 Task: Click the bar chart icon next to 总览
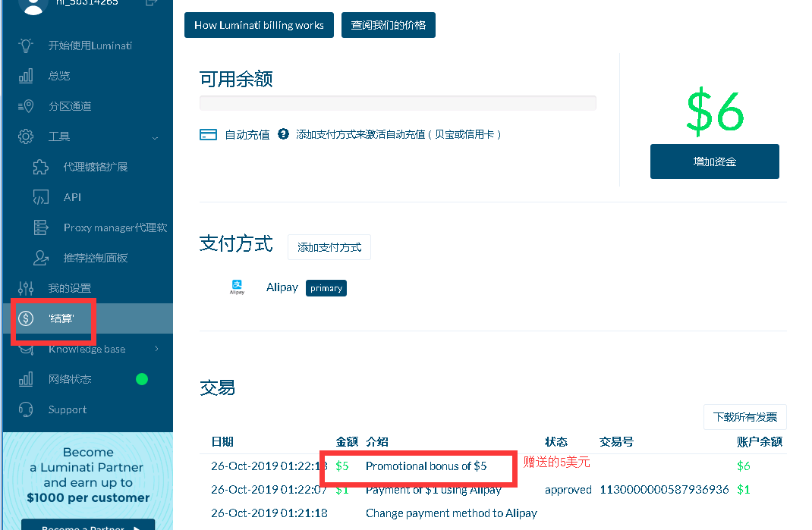[x=26, y=76]
